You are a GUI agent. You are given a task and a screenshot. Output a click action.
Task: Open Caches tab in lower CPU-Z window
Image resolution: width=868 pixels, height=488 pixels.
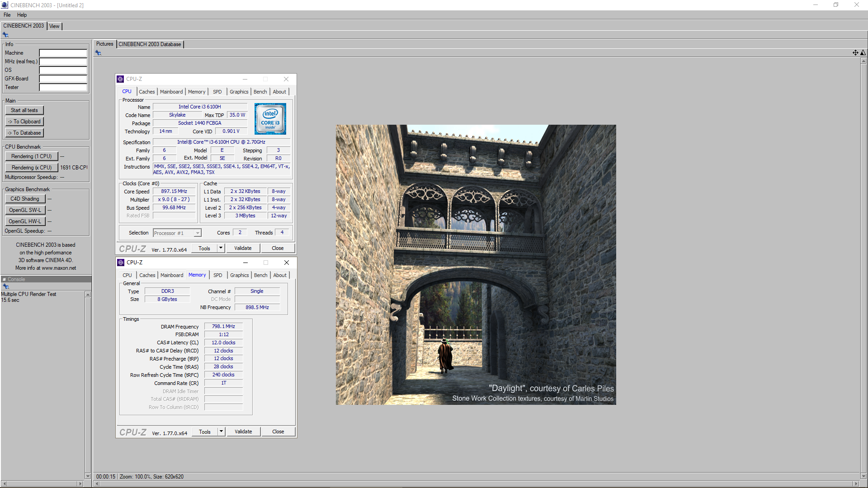[x=147, y=275]
